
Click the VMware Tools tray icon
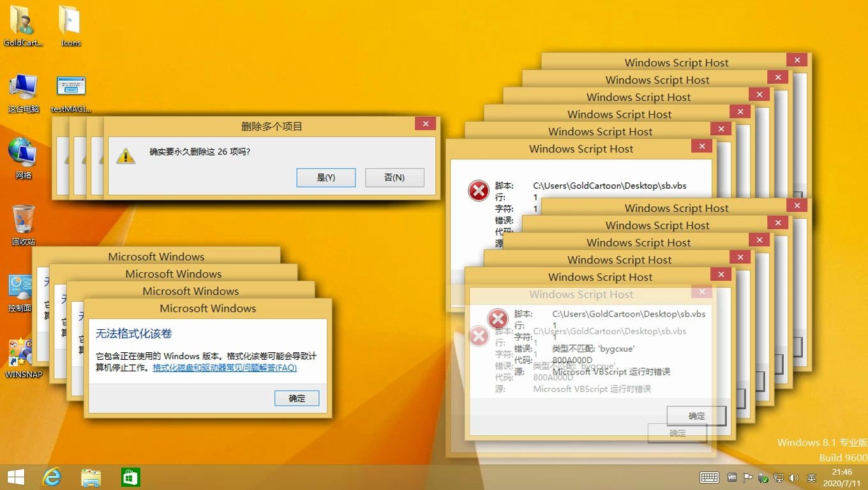tap(731, 477)
